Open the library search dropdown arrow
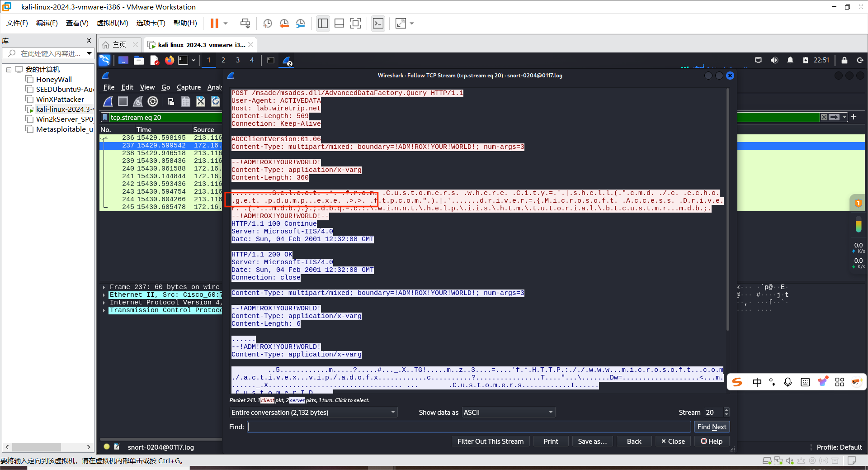 (89, 53)
